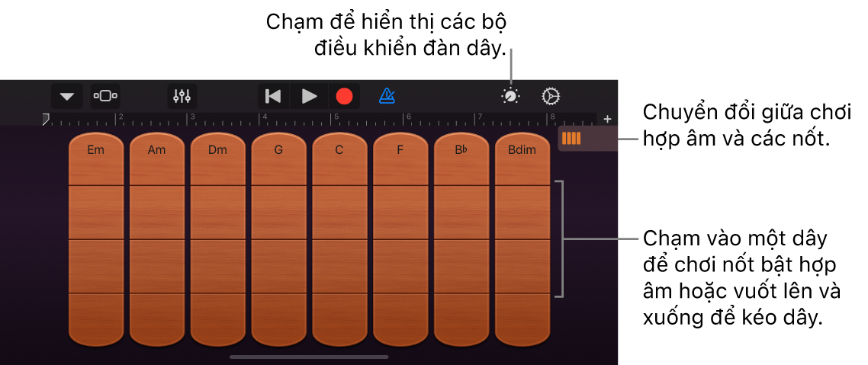Open song settings gear icon

pos(551,96)
